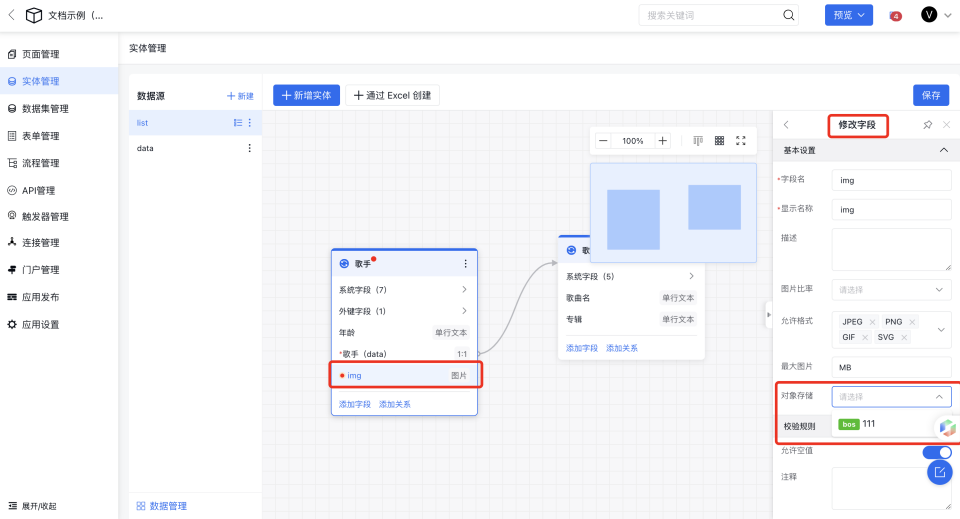Select the bos 111 storage option

tap(858, 424)
